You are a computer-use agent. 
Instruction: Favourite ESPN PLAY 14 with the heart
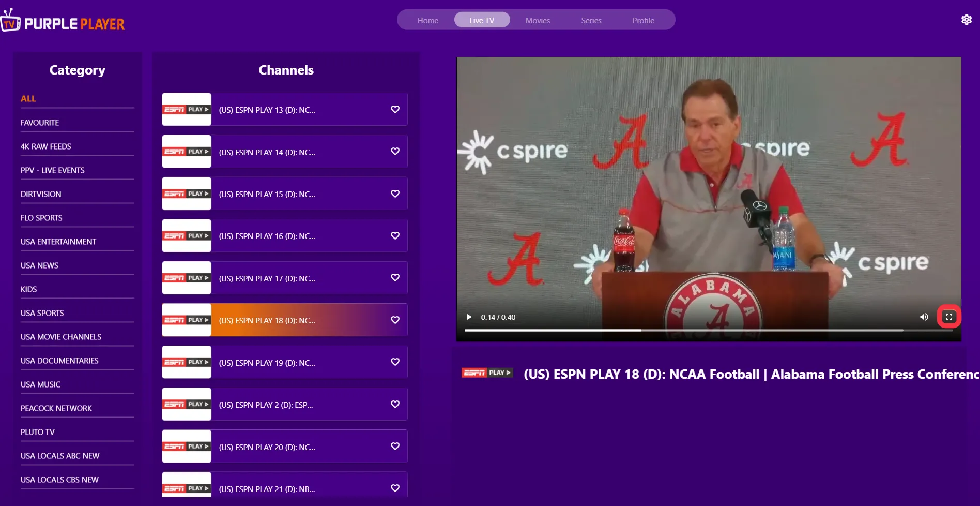395,151
